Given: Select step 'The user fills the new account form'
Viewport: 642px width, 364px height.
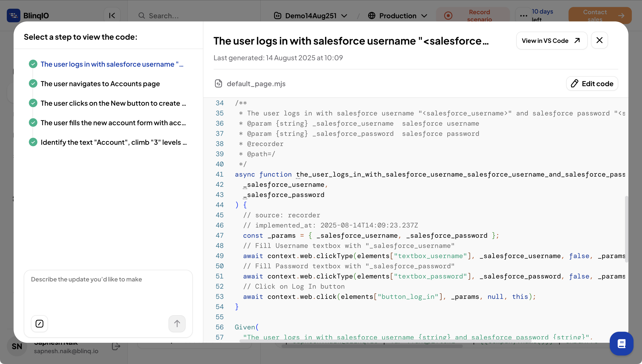Looking at the screenshot, I should (x=113, y=123).
